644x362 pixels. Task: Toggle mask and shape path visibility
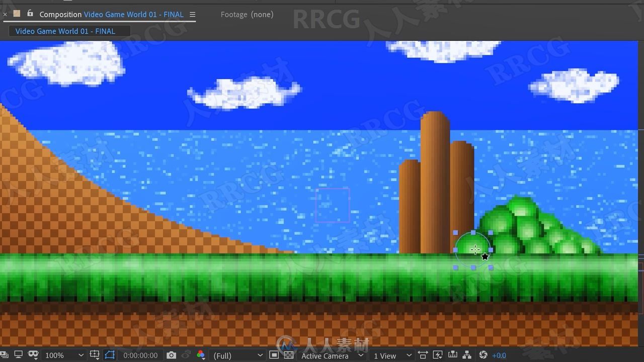coord(33,355)
